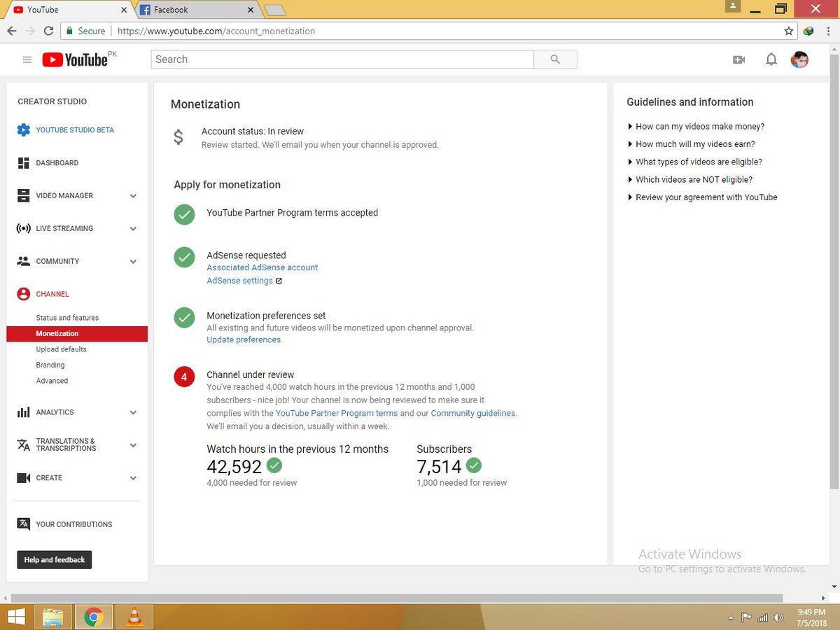This screenshot has height=630, width=840.
Task: Open the Associated AdSense account link
Action: [262, 267]
